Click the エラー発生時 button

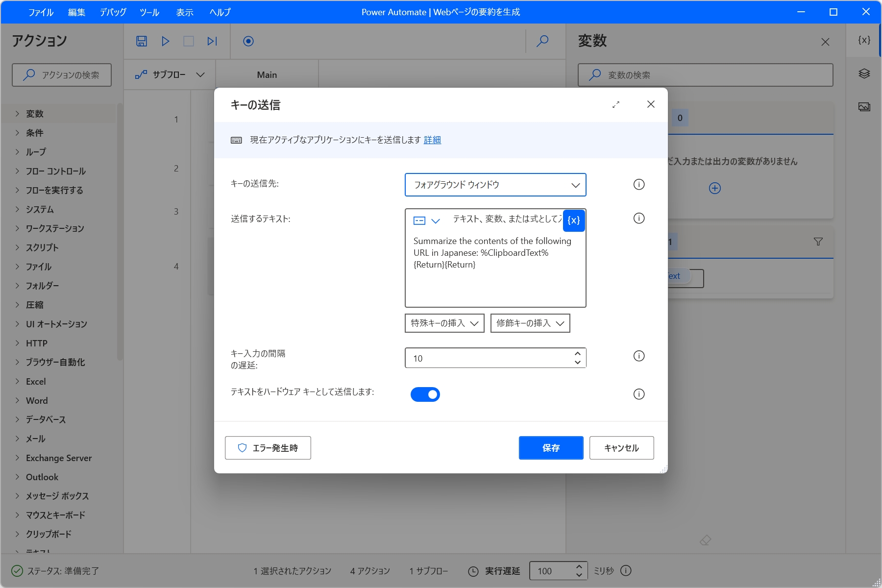tap(268, 448)
